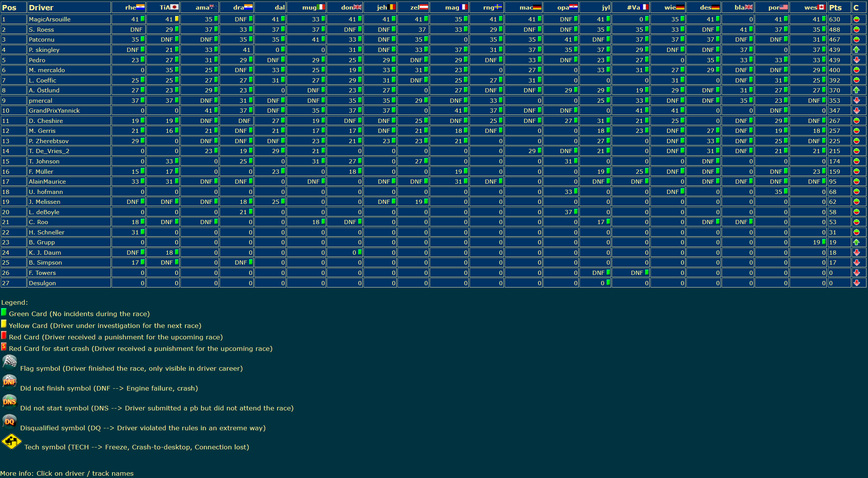Click the green card swatch in legend

[x=4, y=312]
